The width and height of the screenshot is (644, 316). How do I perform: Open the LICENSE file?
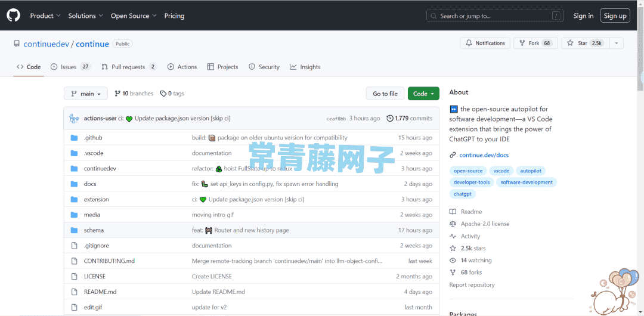(x=94, y=277)
